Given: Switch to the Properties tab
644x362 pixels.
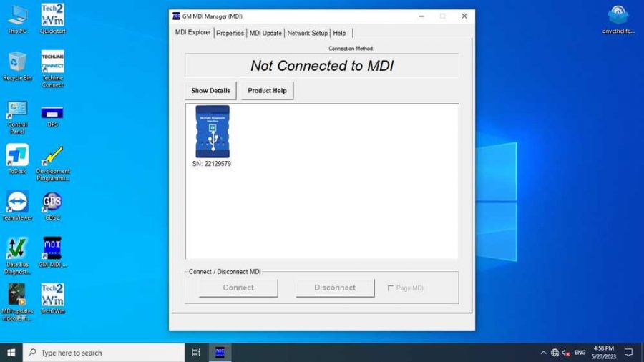Looking at the screenshot, I should [230, 33].
